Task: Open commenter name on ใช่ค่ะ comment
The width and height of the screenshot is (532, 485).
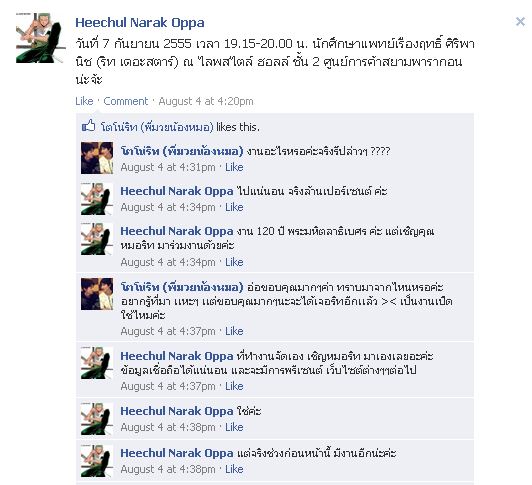Action: (177, 411)
